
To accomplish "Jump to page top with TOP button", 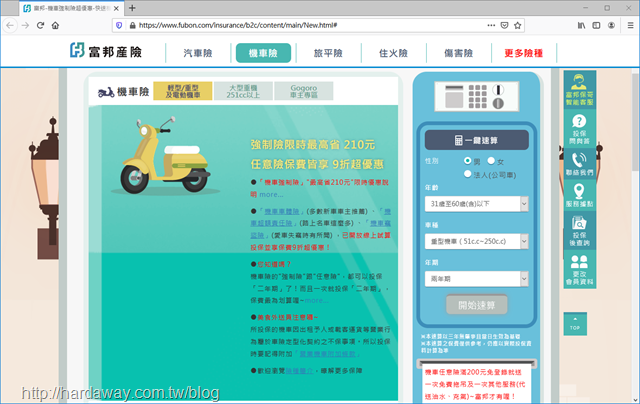I will [575, 324].
